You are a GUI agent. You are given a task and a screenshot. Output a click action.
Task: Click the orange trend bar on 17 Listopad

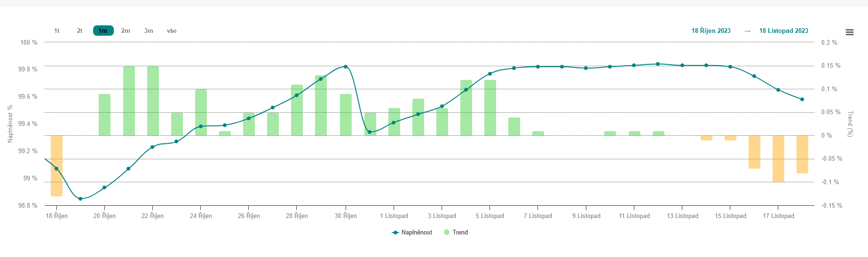pos(778,158)
